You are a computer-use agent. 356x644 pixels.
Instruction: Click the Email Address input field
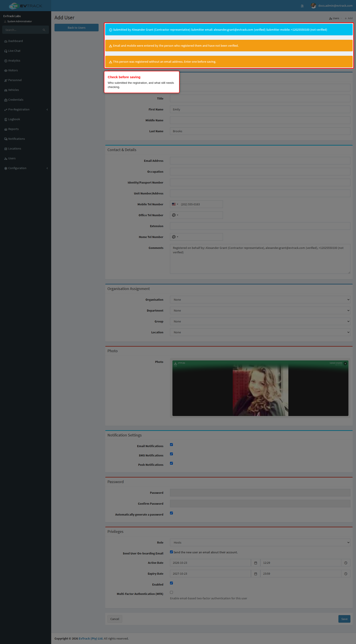[260, 161]
